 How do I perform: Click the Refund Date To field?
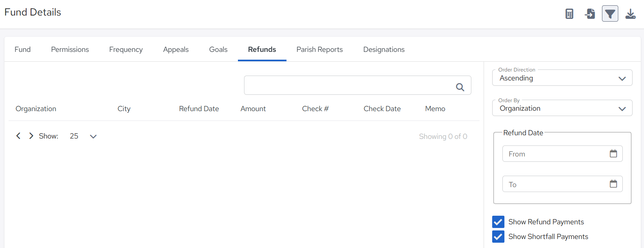click(x=562, y=184)
